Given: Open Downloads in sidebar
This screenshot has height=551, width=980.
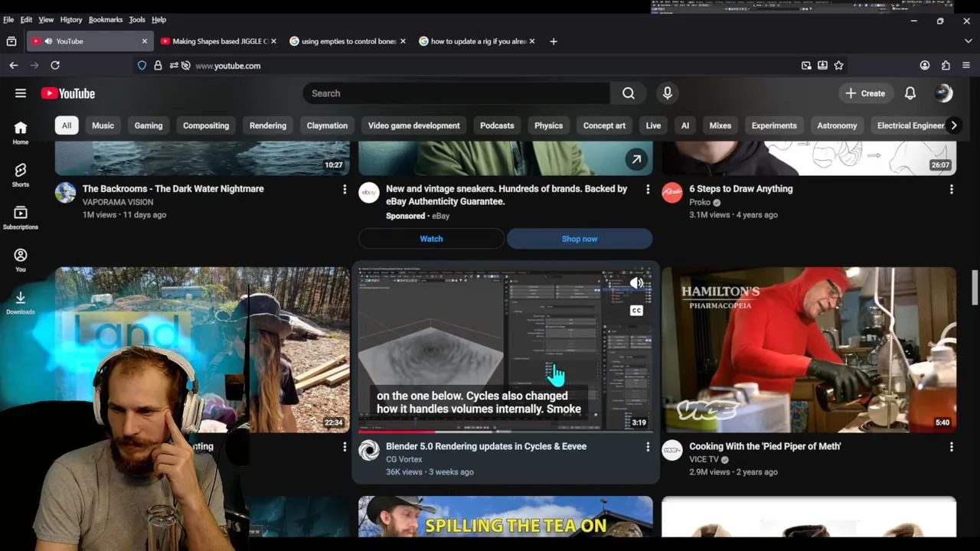Looking at the screenshot, I should pos(21,302).
